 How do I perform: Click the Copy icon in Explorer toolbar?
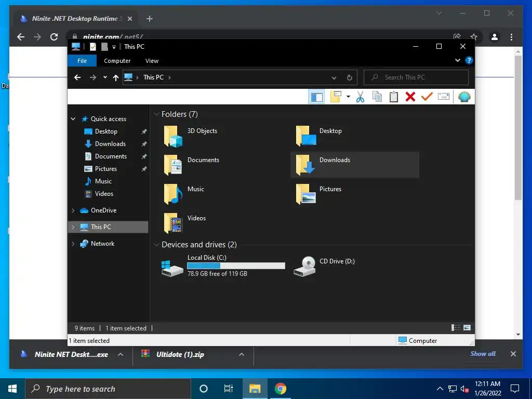377,97
